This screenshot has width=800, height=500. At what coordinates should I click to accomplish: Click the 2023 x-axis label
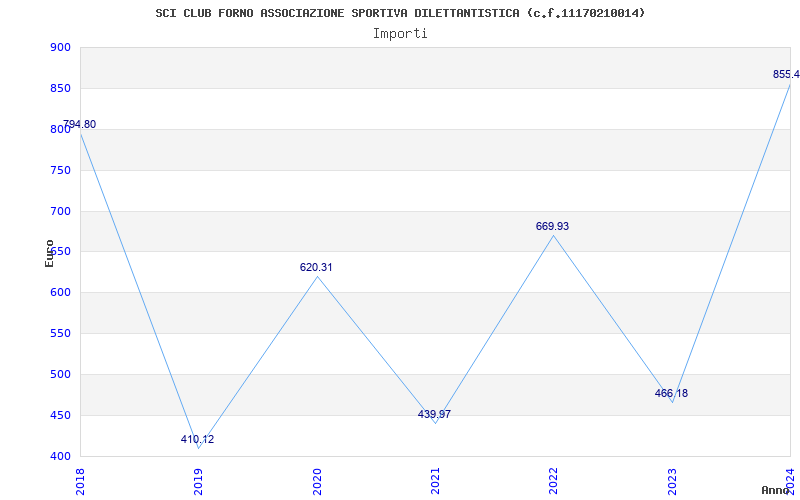(x=672, y=482)
